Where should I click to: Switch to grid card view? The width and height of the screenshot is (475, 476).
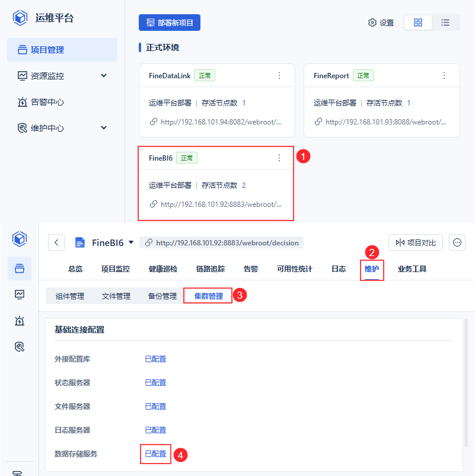point(418,23)
